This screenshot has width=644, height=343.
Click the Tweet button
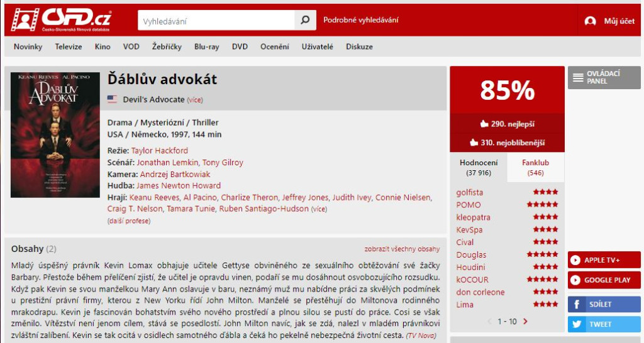(x=604, y=324)
